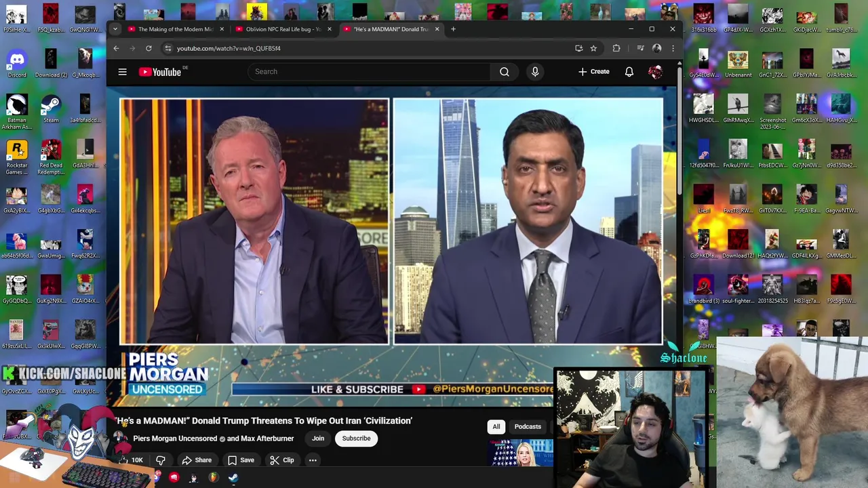Click the Join channel button
Viewport: 868px width, 488px height.
click(318, 439)
